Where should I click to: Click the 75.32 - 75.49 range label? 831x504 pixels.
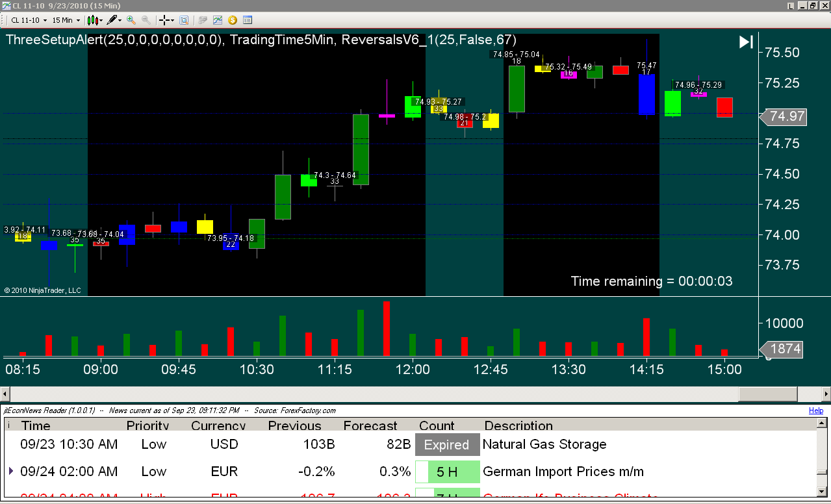(x=569, y=67)
